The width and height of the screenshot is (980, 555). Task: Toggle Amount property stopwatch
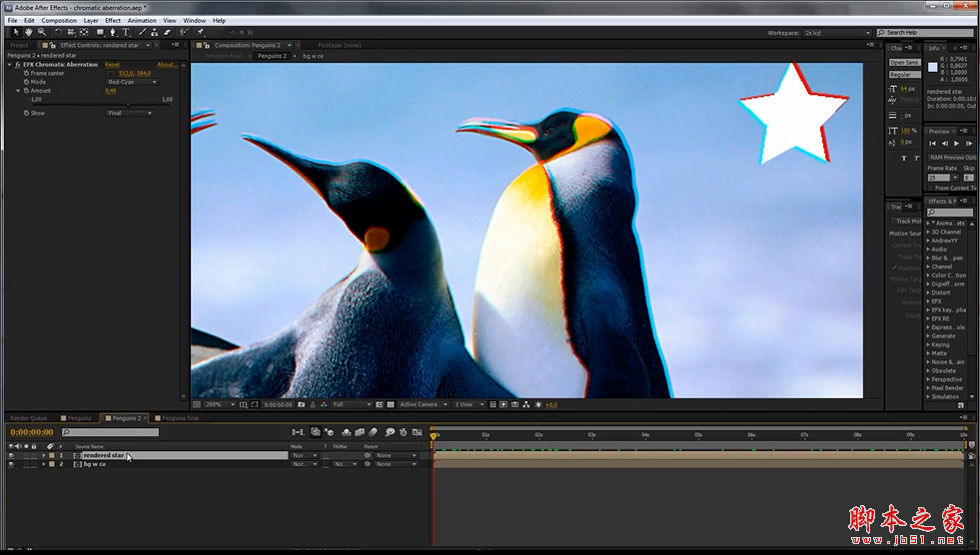pyautogui.click(x=26, y=91)
